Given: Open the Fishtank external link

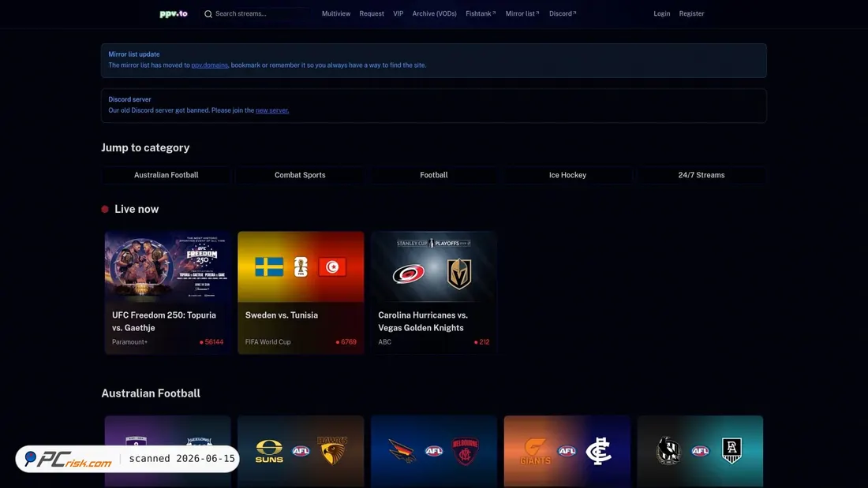Looking at the screenshot, I should click(481, 14).
